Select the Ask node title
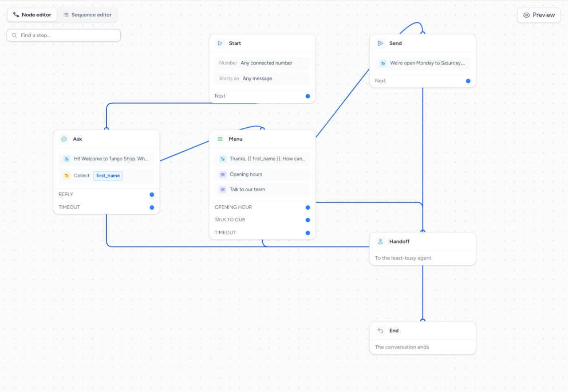Screen dimensions: 568x392 [x=78, y=139]
